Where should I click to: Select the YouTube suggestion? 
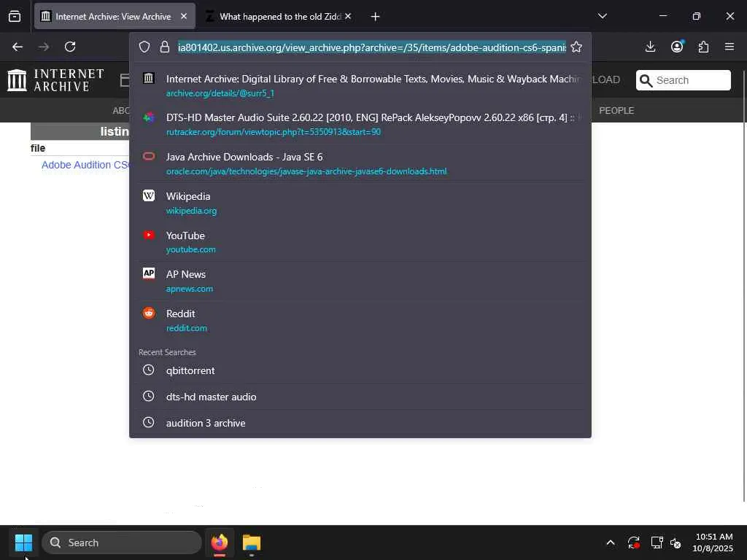click(360, 242)
